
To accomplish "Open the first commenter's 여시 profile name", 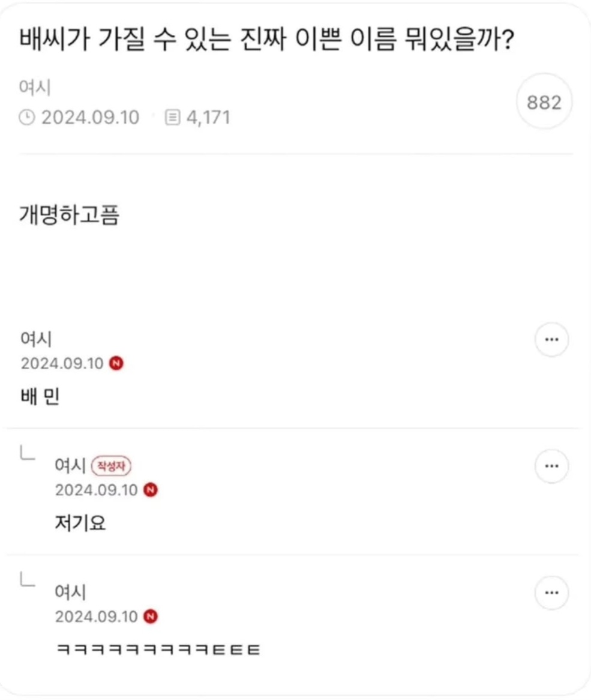I will [x=36, y=339].
